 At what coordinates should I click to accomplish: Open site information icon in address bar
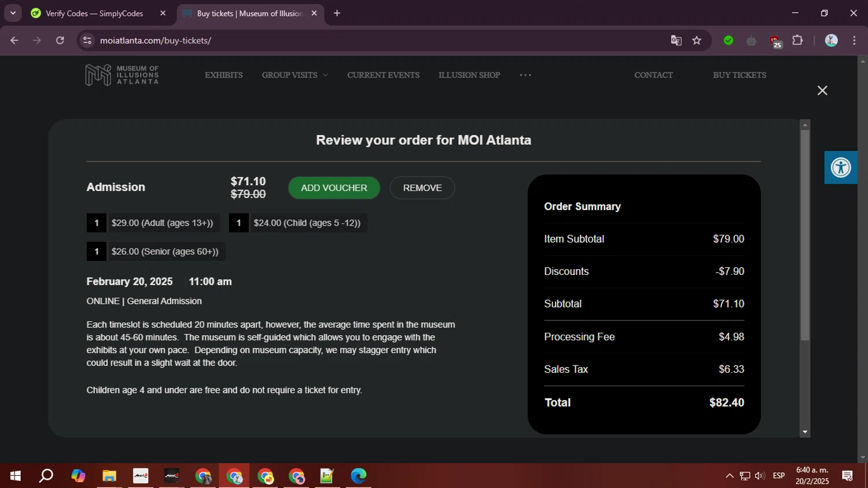pyautogui.click(x=87, y=41)
